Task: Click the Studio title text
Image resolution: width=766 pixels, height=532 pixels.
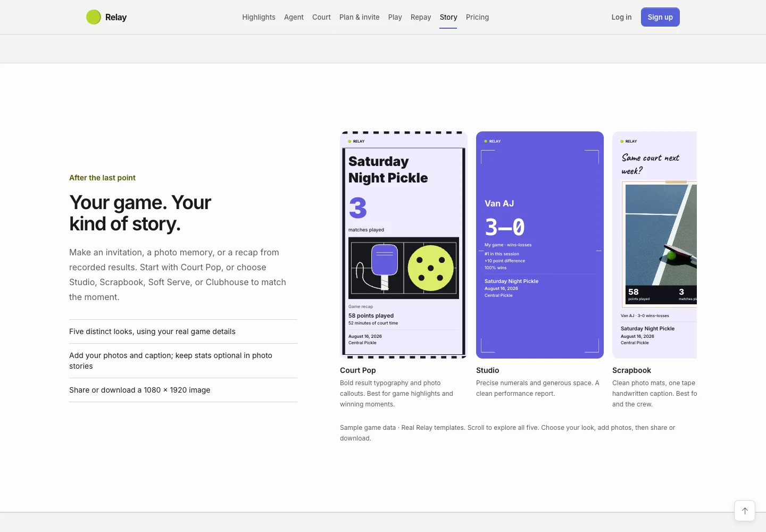Action: tap(488, 370)
